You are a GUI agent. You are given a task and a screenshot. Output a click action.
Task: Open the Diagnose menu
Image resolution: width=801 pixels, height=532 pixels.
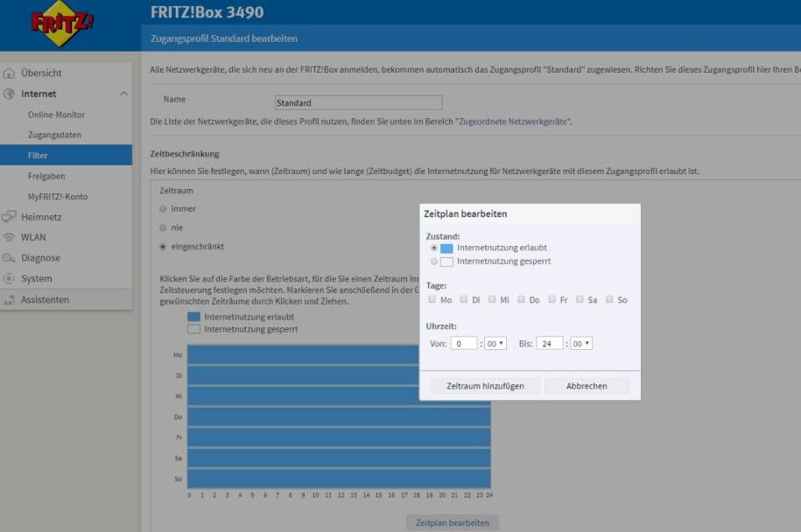point(40,258)
